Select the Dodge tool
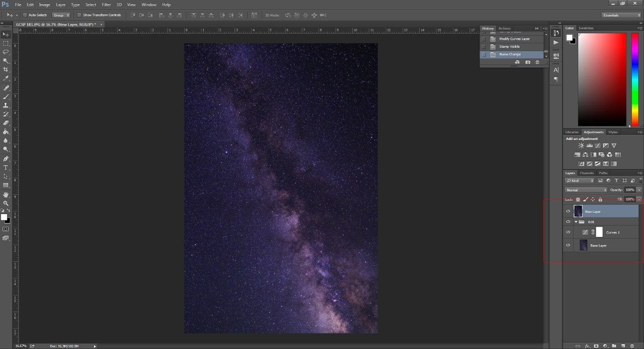Screen dimensions: 644x349 pyautogui.click(x=6, y=149)
